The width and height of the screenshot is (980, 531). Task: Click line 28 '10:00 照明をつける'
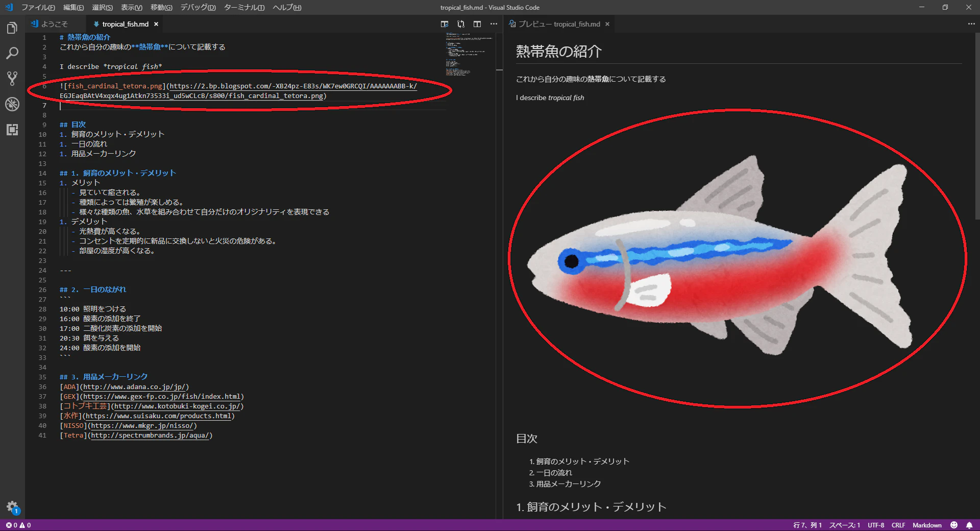pos(92,309)
